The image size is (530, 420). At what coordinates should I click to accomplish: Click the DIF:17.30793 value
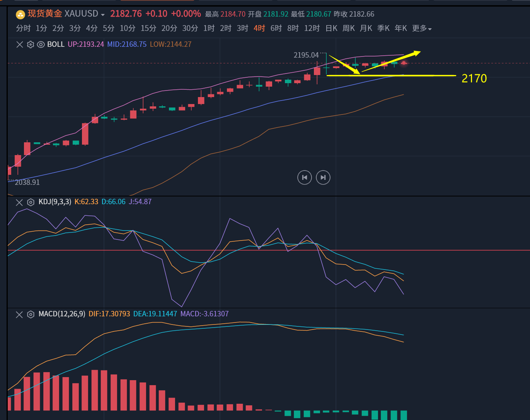tap(109, 314)
